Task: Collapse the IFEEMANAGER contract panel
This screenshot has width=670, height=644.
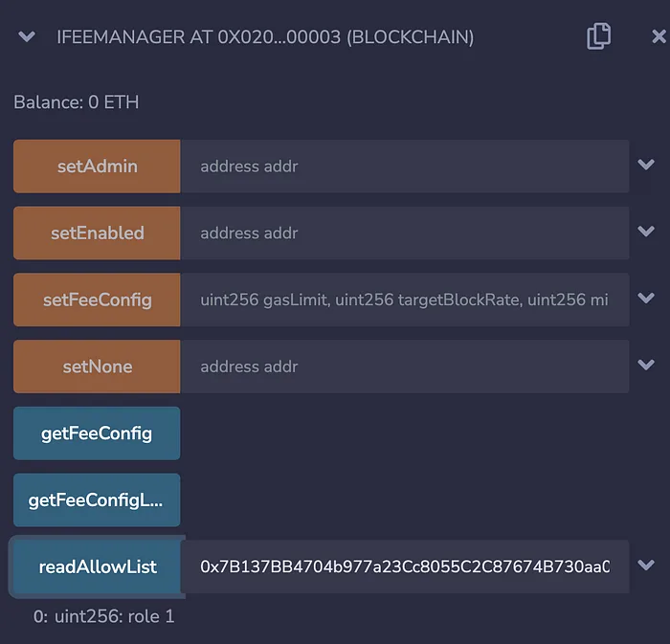Action: point(27,36)
